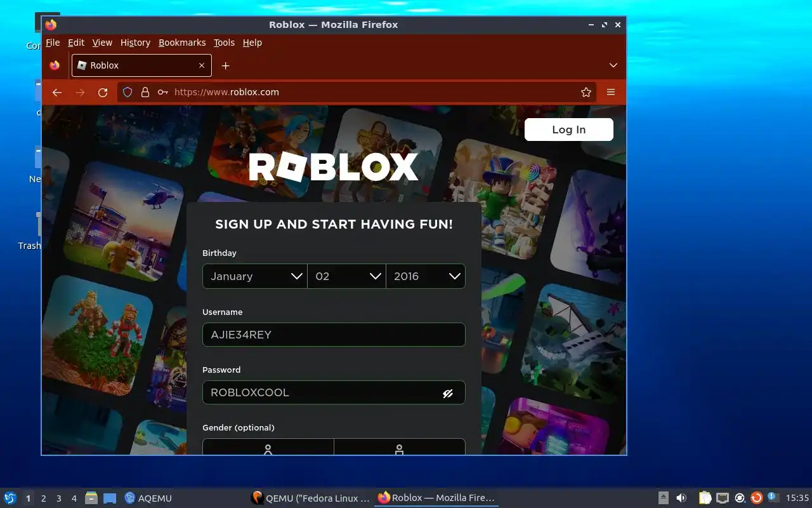Open the tracking protection shield icon
The image size is (812, 508).
click(128, 92)
